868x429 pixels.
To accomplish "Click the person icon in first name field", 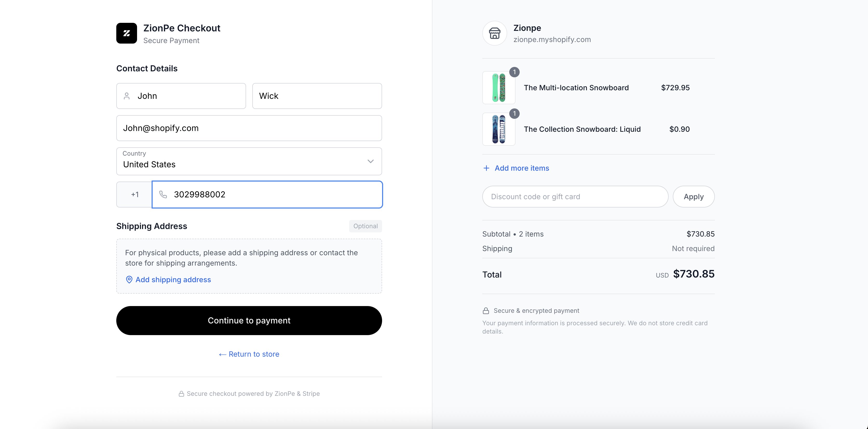I will click(127, 96).
